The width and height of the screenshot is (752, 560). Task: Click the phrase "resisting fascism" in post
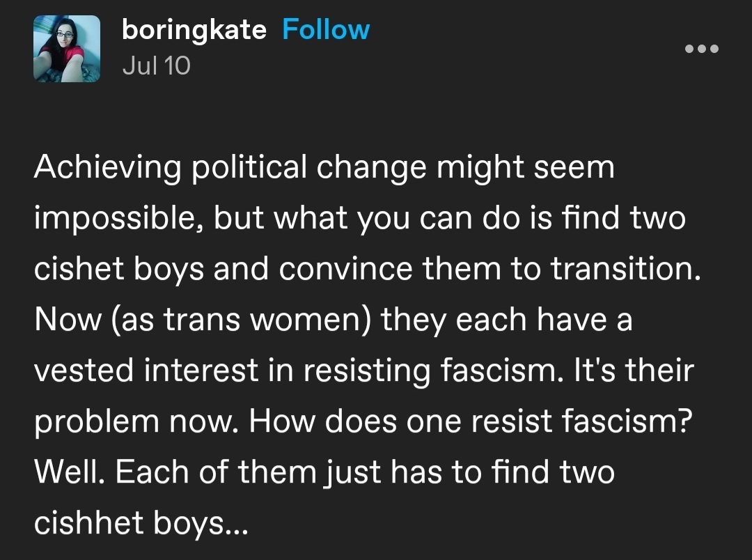pos(433,371)
